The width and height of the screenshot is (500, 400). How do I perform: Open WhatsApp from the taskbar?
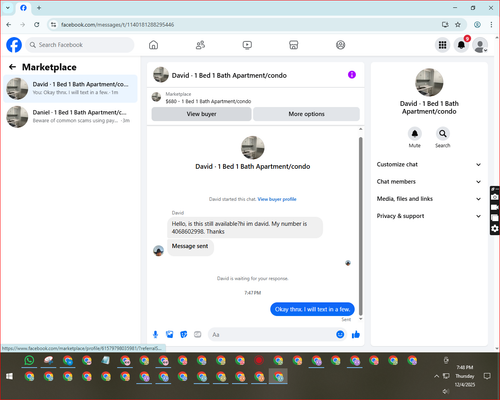click(x=29, y=361)
